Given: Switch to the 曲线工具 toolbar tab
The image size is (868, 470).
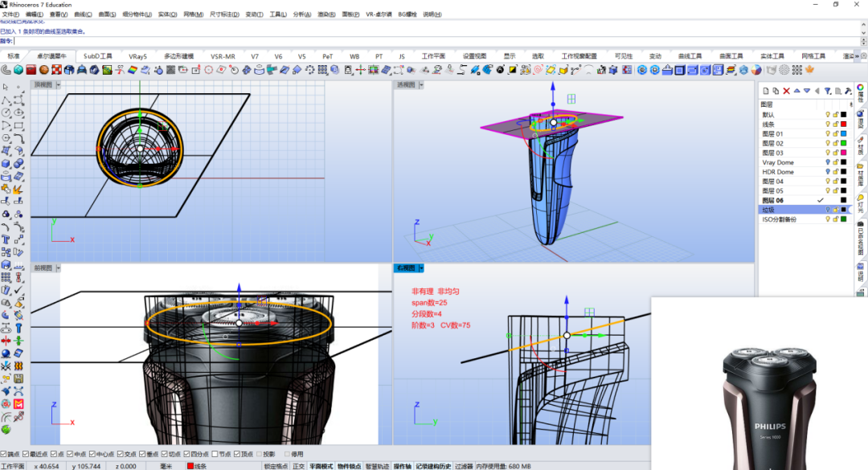Looking at the screenshot, I should click(x=690, y=56).
